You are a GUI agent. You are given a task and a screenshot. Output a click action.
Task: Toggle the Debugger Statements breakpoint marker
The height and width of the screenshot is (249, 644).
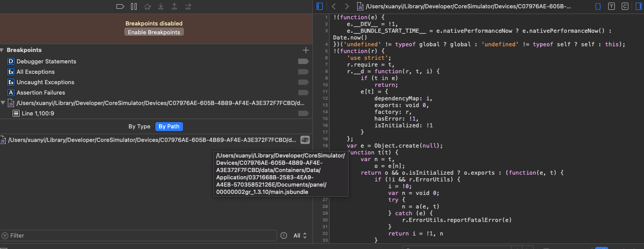[303, 61]
